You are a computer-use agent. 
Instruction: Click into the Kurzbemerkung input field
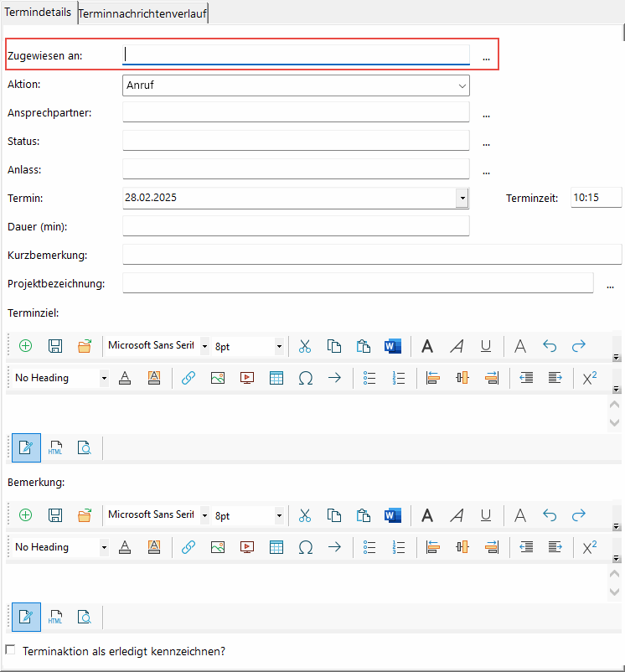tap(372, 255)
